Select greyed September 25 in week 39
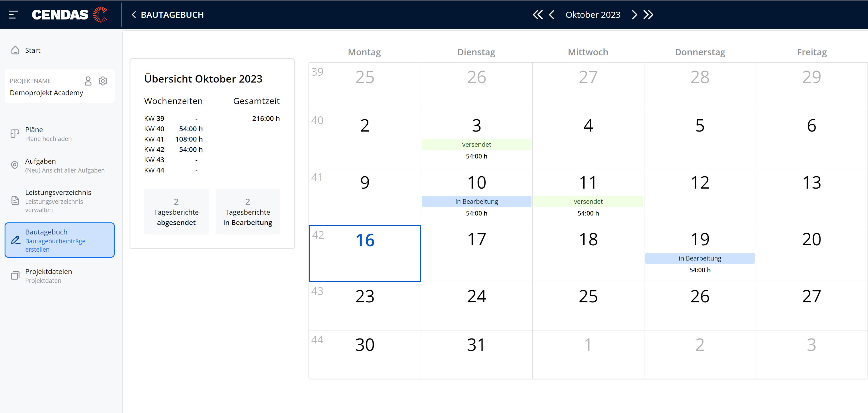 tap(365, 87)
